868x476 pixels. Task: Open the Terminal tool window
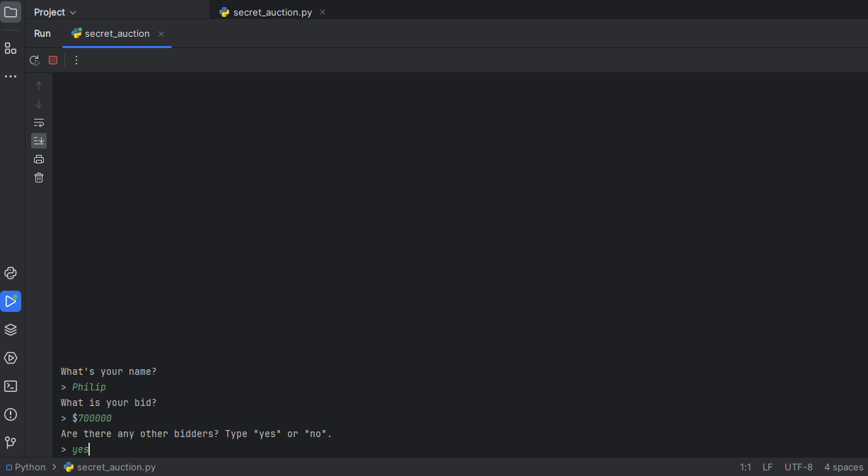(11, 386)
